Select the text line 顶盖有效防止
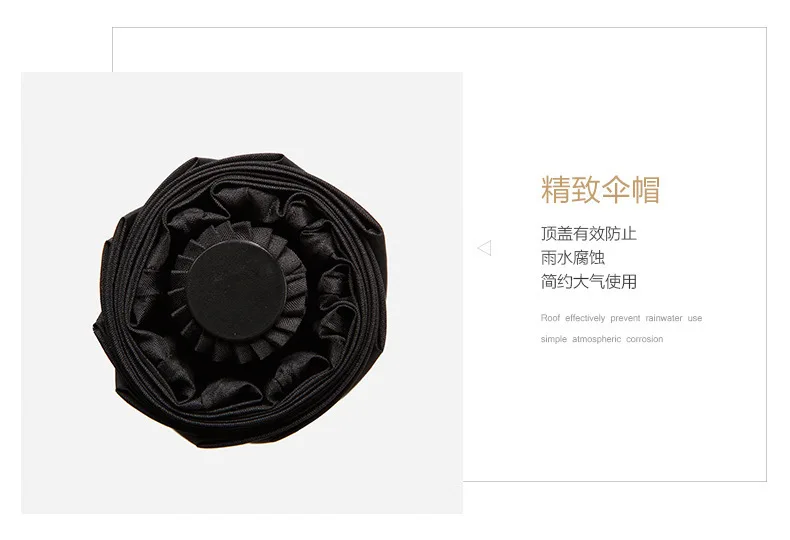 coord(589,234)
